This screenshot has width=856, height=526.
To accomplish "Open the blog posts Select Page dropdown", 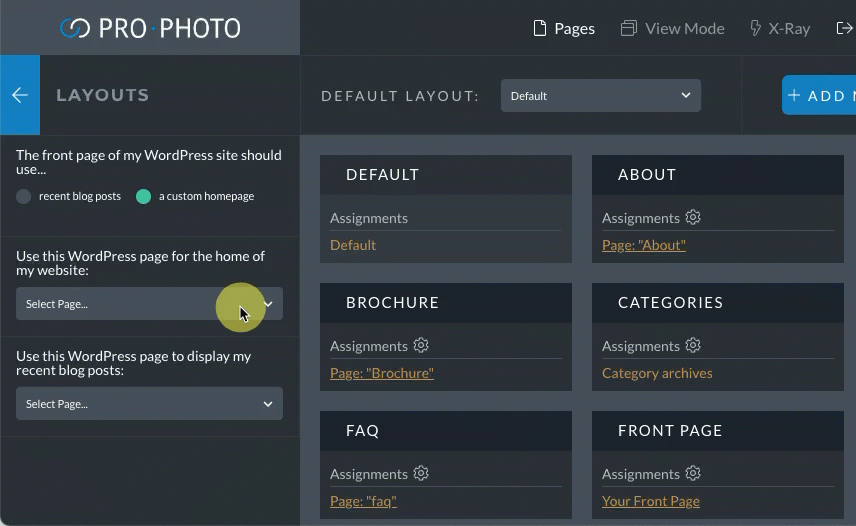I will tap(149, 404).
